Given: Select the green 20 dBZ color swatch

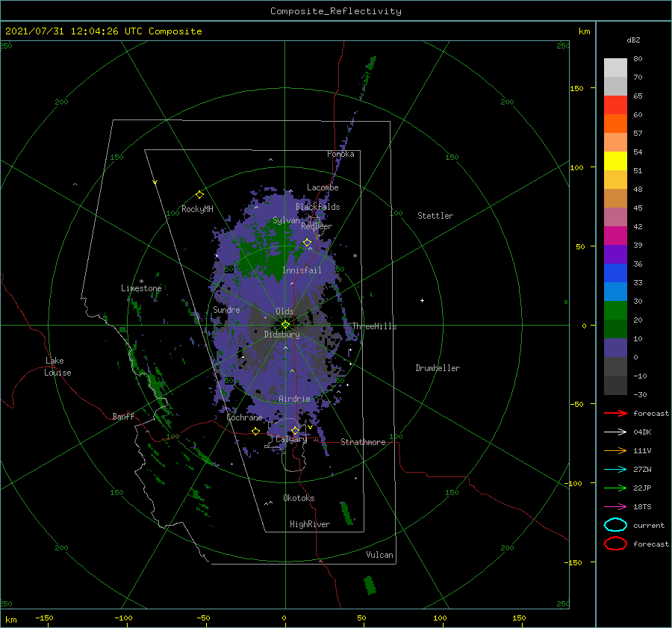Looking at the screenshot, I should pyautogui.click(x=615, y=311).
